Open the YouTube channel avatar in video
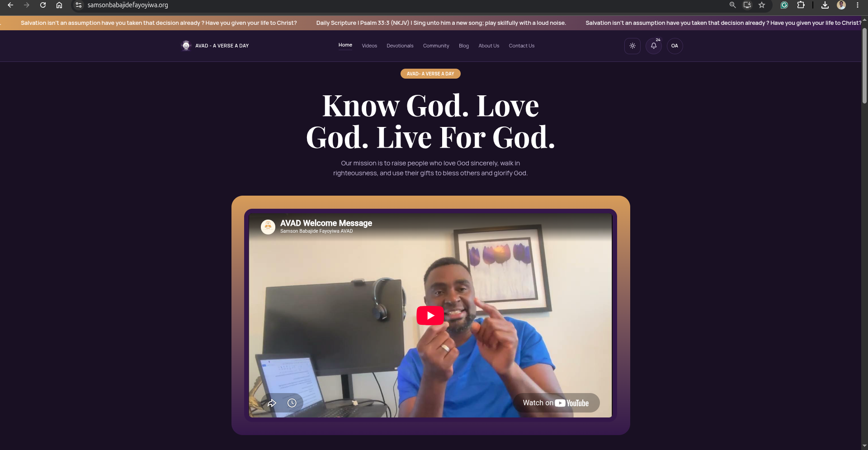This screenshot has width=868, height=450. pos(268,227)
